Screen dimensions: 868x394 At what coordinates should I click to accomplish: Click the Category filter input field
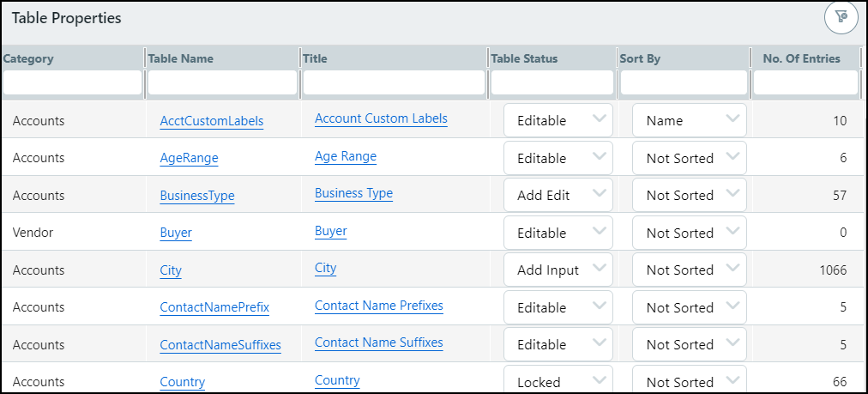click(72, 82)
